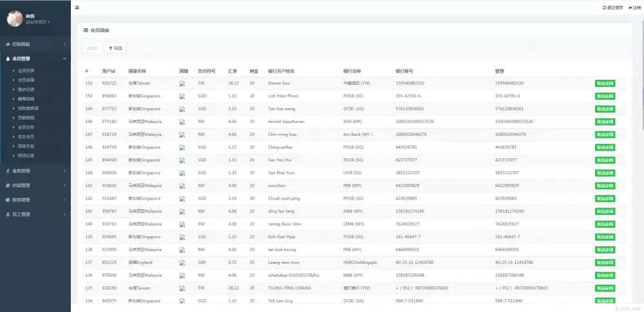Click the flag image in Steven Soo's row
Screen dimensions: 644x312
click(182, 84)
